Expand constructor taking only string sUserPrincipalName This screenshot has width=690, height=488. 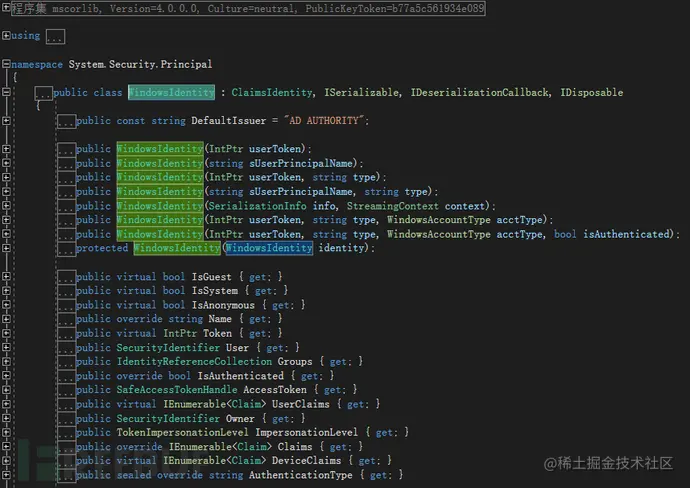[6, 163]
